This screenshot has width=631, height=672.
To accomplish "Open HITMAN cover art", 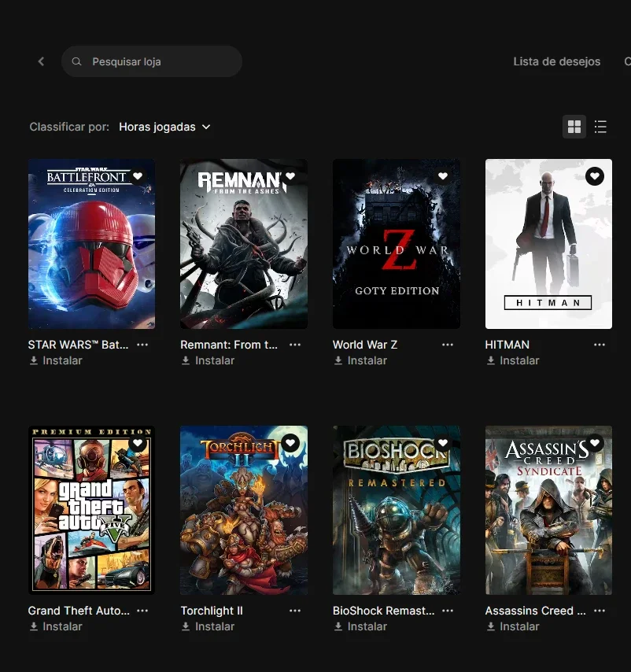I will point(548,244).
